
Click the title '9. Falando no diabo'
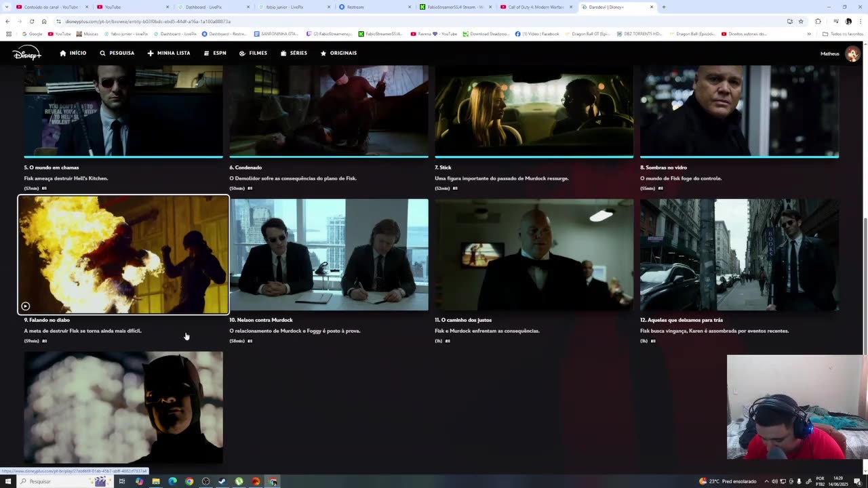(47, 320)
